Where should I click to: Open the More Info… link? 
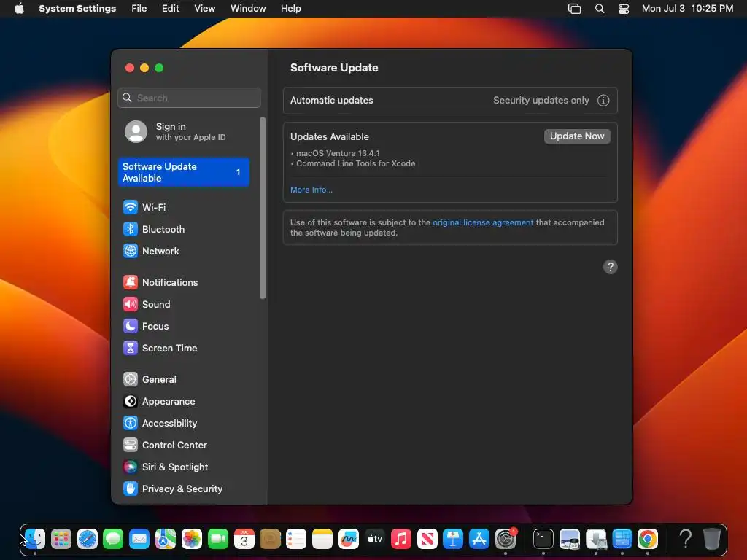coord(311,190)
